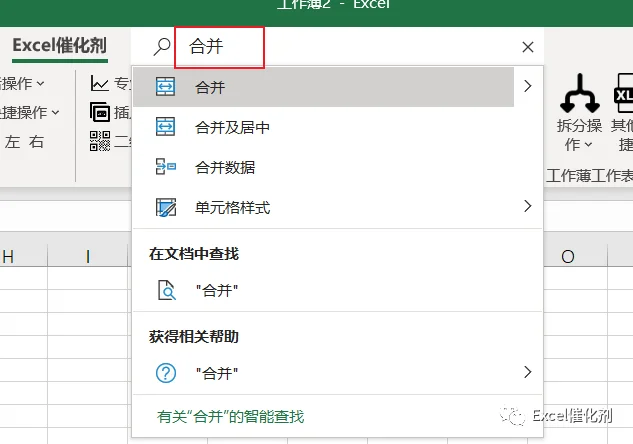633x444 pixels.
Task: Click the 拆分操作 split arrows icon
Action: point(580,93)
